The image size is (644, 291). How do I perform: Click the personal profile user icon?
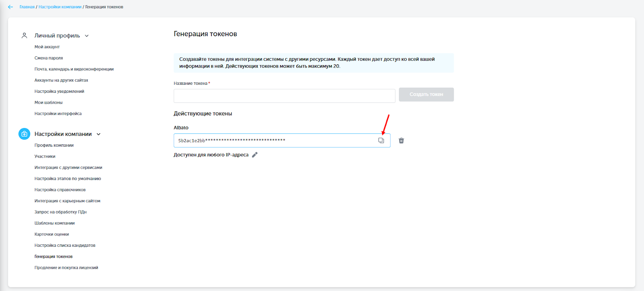pos(24,36)
